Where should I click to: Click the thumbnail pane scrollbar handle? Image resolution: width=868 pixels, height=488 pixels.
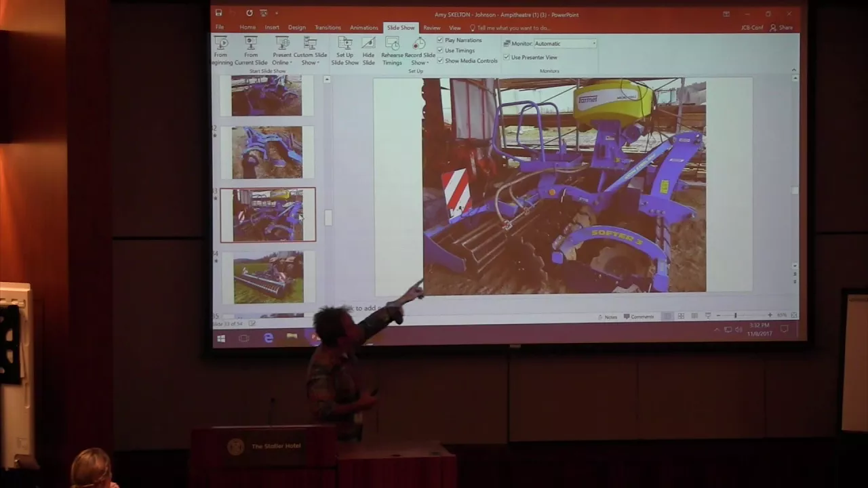click(x=328, y=218)
